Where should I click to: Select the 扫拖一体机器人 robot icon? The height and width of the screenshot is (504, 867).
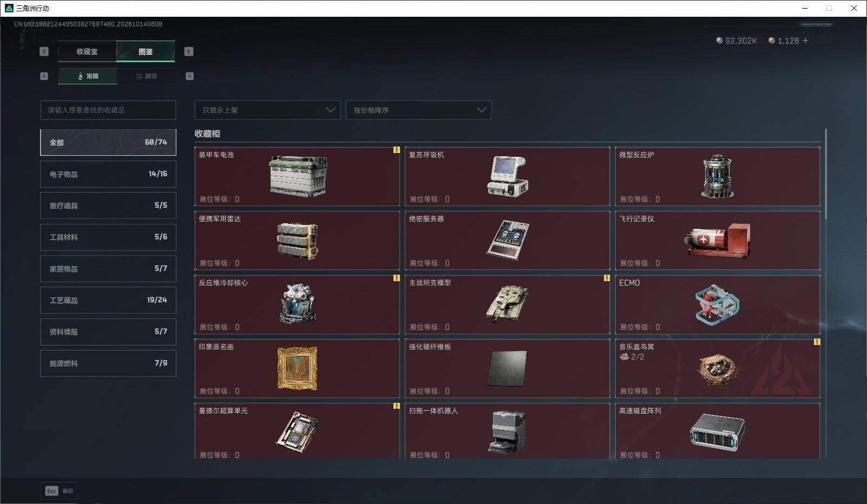click(x=507, y=432)
